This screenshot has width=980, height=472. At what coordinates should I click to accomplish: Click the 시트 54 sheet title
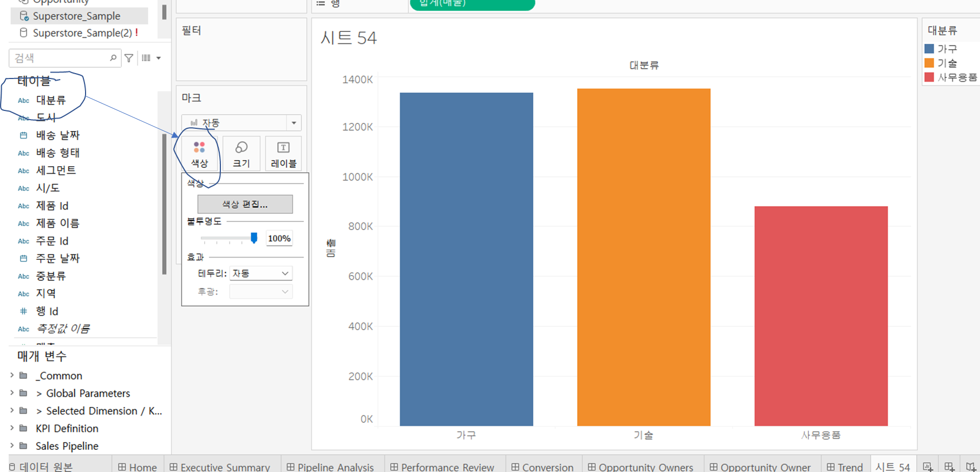click(x=348, y=38)
